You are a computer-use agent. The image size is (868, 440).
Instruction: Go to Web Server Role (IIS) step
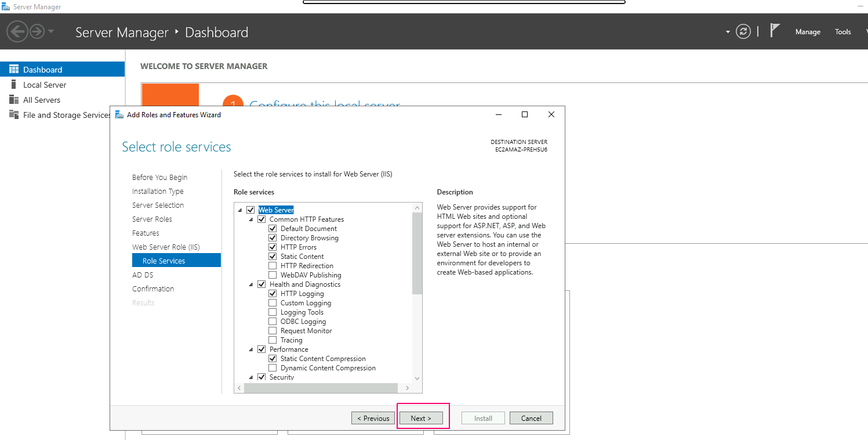[x=166, y=247]
